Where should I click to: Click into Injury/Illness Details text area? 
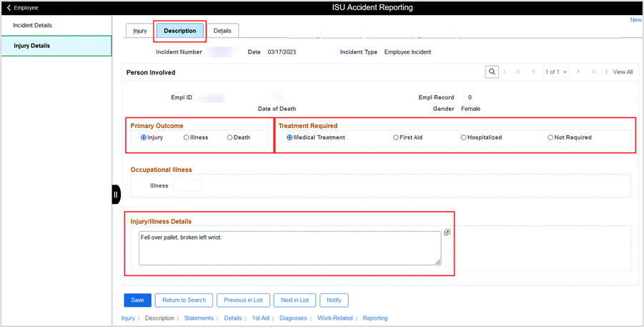(x=290, y=248)
